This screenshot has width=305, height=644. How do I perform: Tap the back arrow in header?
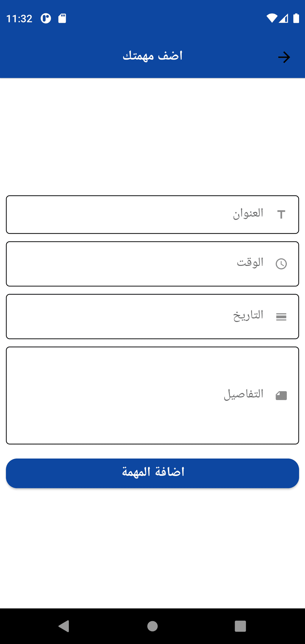(x=284, y=57)
